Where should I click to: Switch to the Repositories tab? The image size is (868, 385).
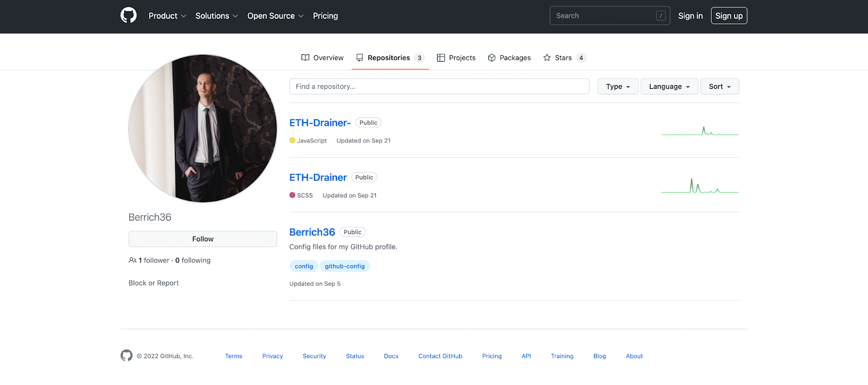coord(390,57)
